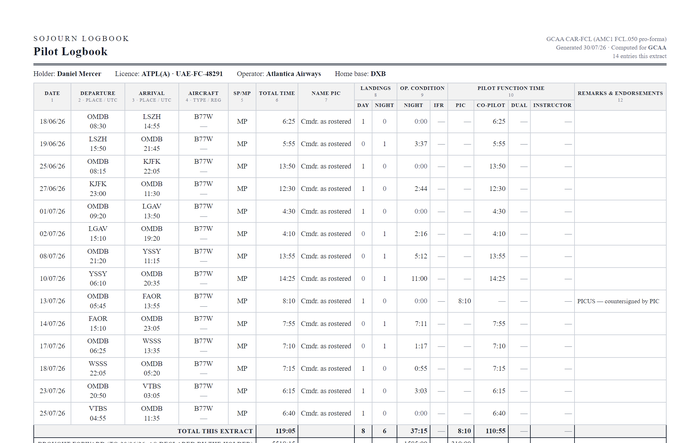Click the IFR sub-column header

(439, 105)
